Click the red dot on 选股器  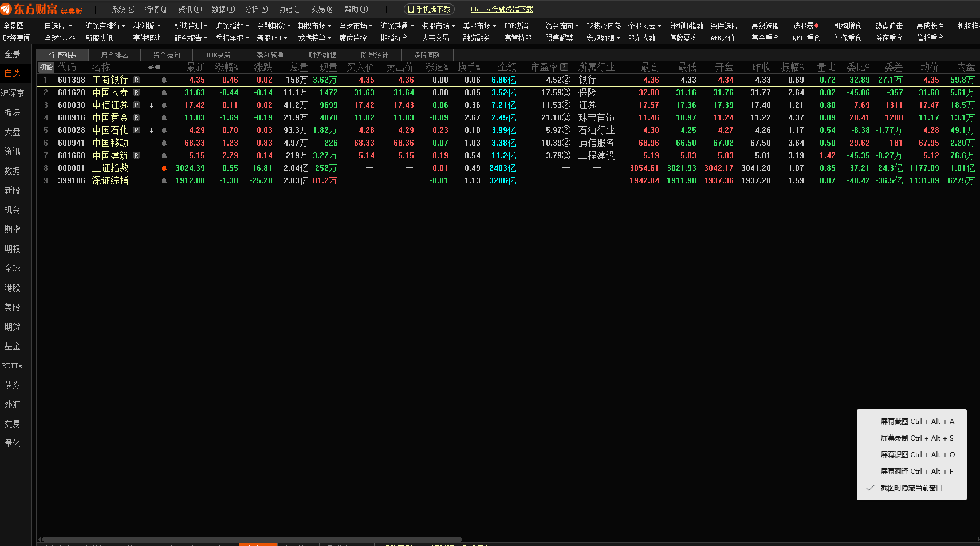pyautogui.click(x=816, y=26)
